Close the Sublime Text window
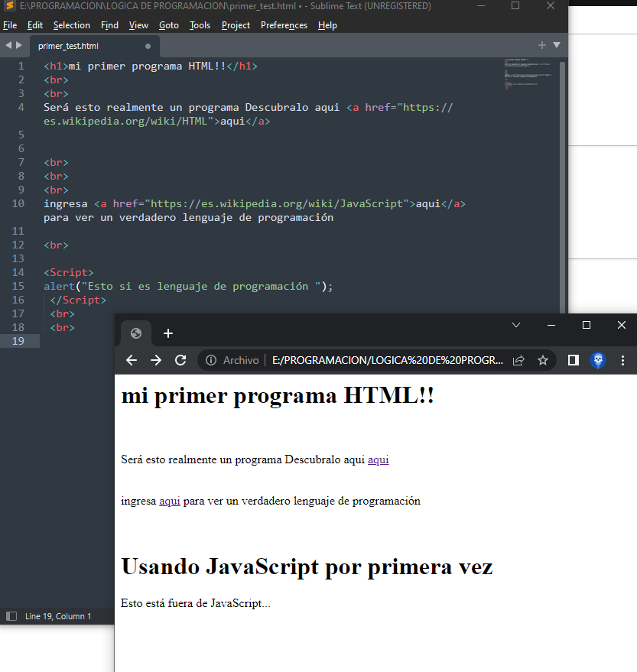The height and width of the screenshot is (672, 637). click(551, 5)
